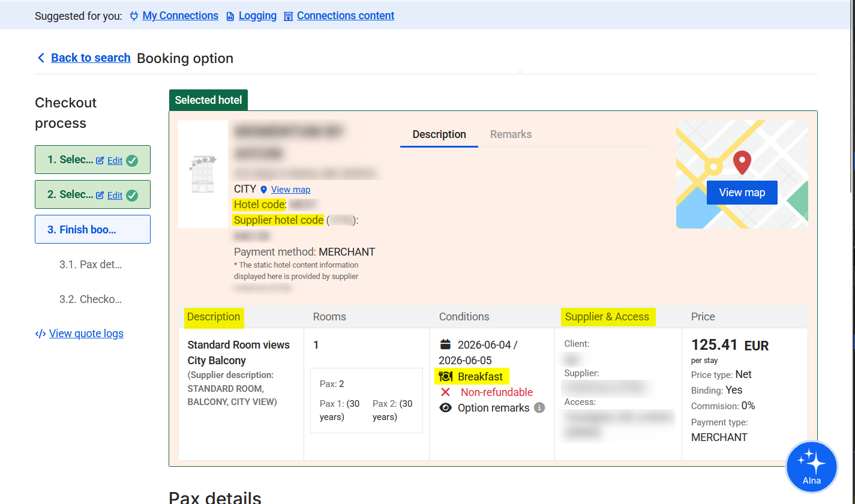Switch to the Description tab

pos(439,134)
